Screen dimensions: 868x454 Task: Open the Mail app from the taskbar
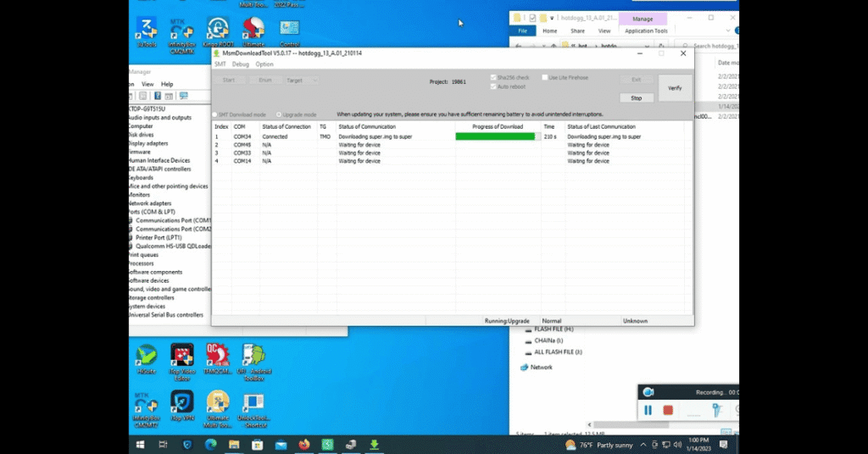281,445
